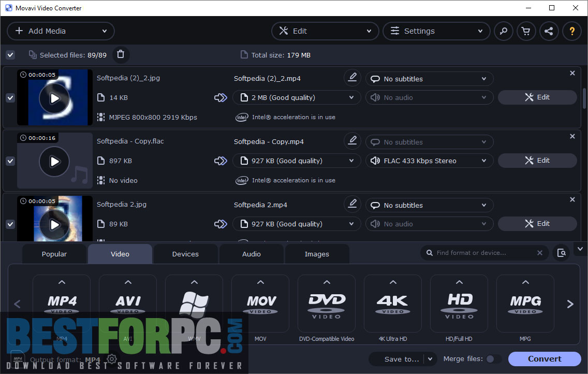The width and height of the screenshot is (588, 374).
Task: Open subtitles dropdown for Softpedia 2.mp4
Action: [430, 205]
